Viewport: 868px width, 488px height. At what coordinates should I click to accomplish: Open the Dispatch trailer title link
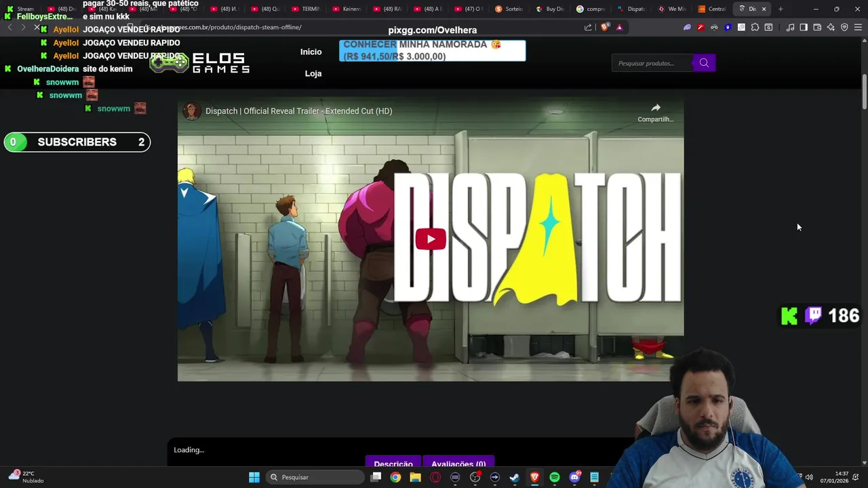point(298,111)
